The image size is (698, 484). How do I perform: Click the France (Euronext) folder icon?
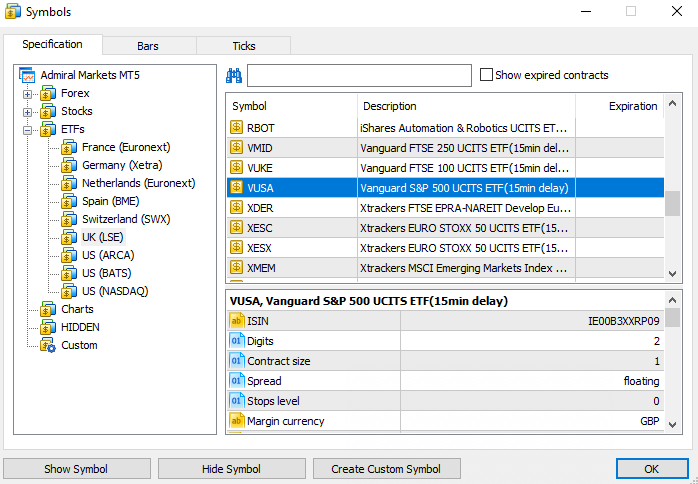[69, 147]
